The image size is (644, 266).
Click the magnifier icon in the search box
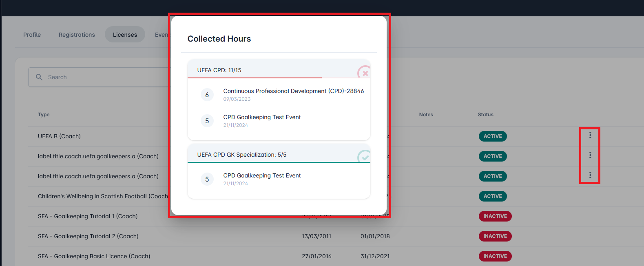(39, 77)
